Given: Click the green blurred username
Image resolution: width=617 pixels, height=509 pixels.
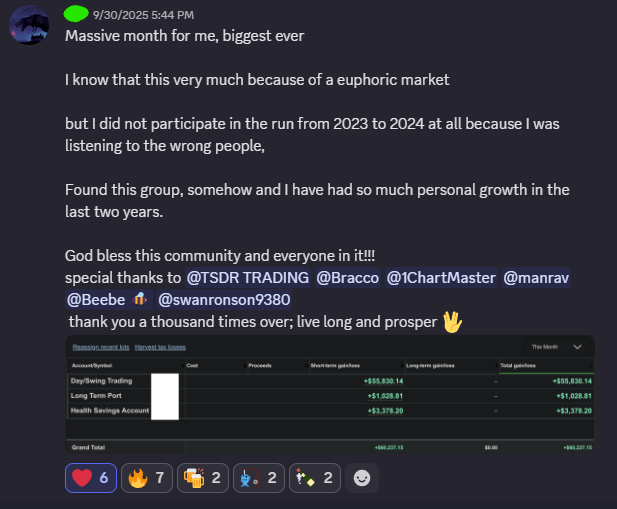Looking at the screenshot, I should tap(76, 14).
